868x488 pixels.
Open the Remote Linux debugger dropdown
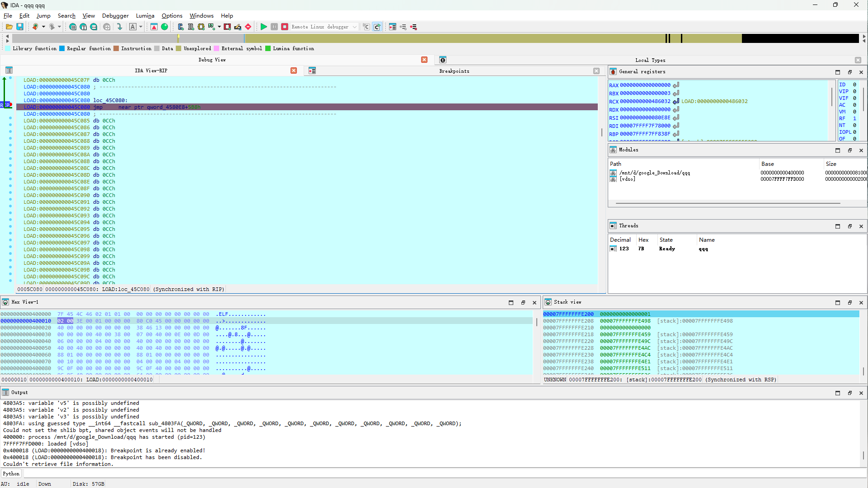pyautogui.click(x=355, y=27)
